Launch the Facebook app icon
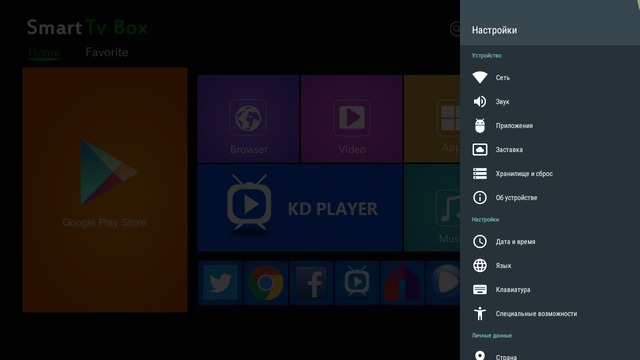The height and width of the screenshot is (360, 640). tap(311, 283)
